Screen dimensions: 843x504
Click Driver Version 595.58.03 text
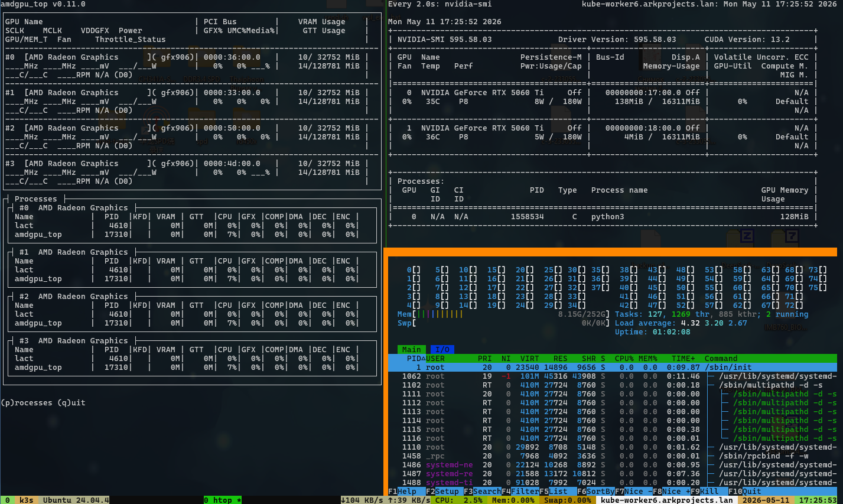tap(617, 40)
